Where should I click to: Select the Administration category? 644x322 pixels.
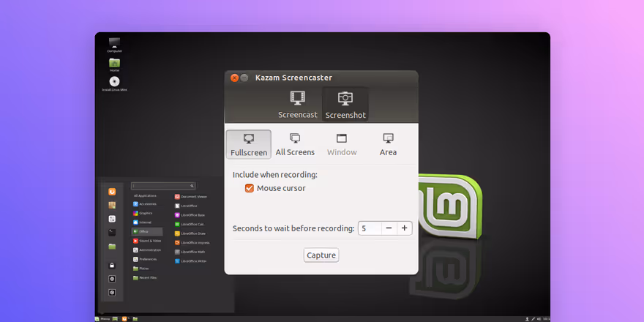147,250
